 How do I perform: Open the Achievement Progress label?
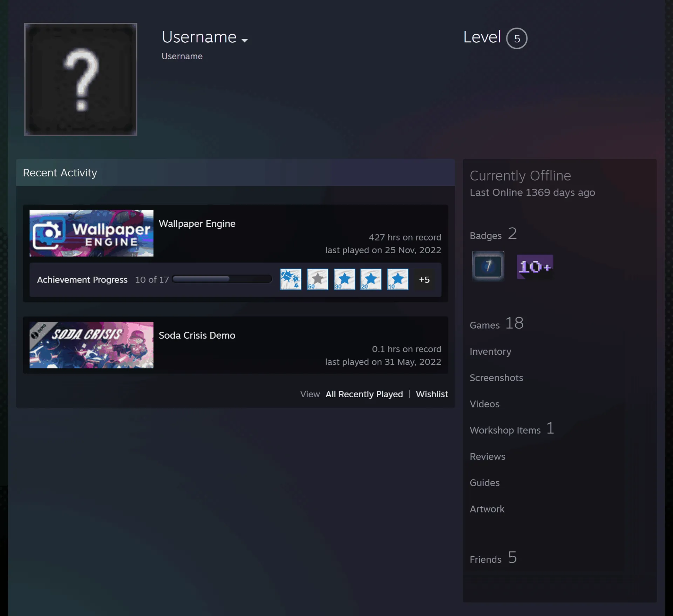[x=82, y=280]
